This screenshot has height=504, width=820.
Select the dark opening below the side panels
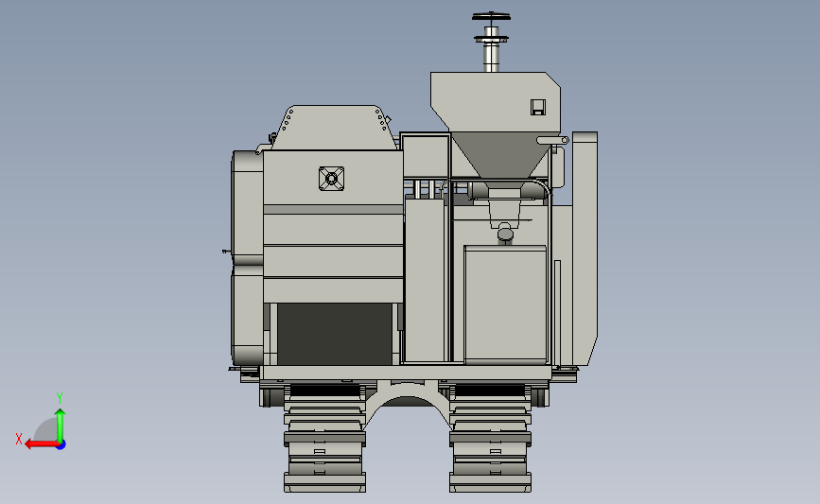click(335, 334)
